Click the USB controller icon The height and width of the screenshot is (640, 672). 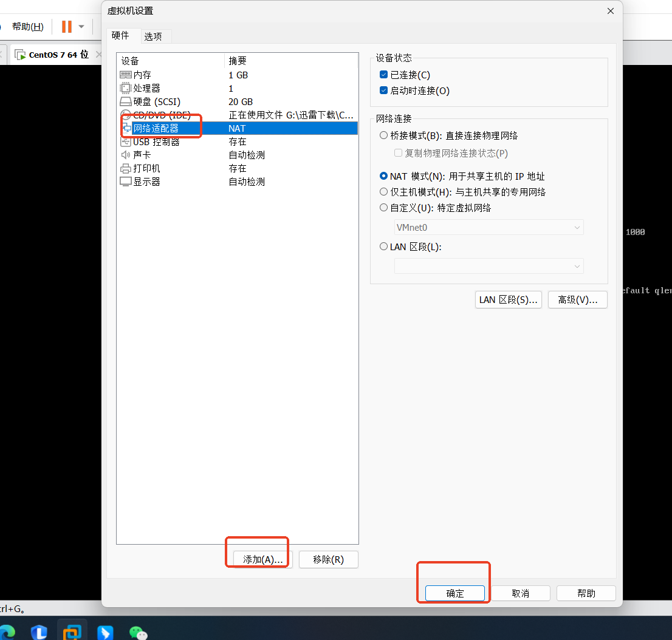pos(126,142)
